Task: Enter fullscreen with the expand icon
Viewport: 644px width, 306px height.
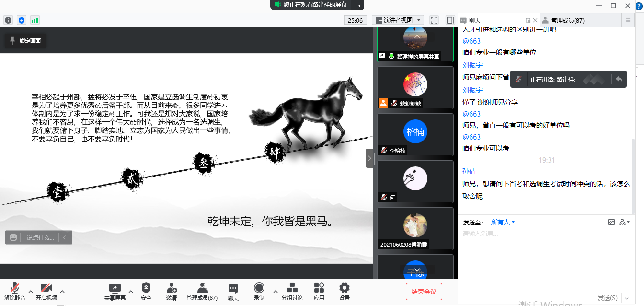Action: point(434,20)
